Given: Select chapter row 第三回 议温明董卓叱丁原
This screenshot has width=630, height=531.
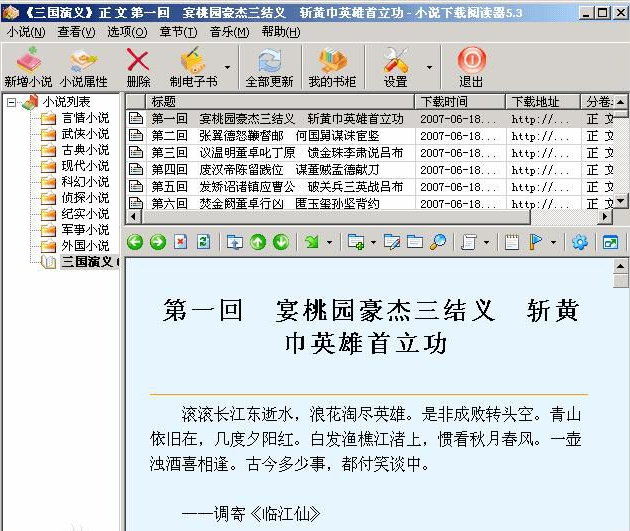Looking at the screenshot, I should [370, 153].
